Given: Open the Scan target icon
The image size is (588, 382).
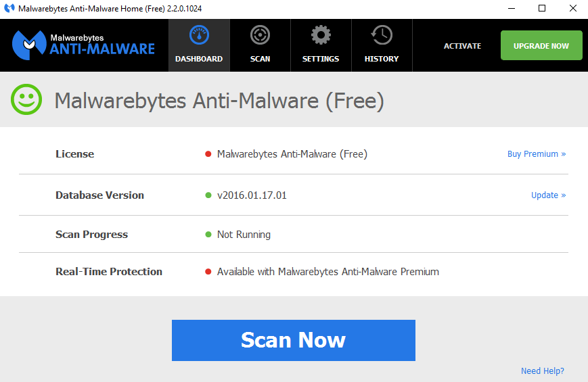Looking at the screenshot, I should 260,35.
